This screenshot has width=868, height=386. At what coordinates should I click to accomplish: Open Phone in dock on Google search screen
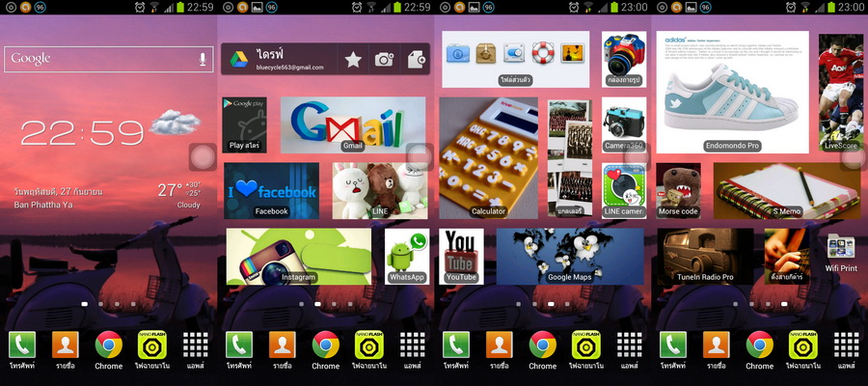(22, 350)
